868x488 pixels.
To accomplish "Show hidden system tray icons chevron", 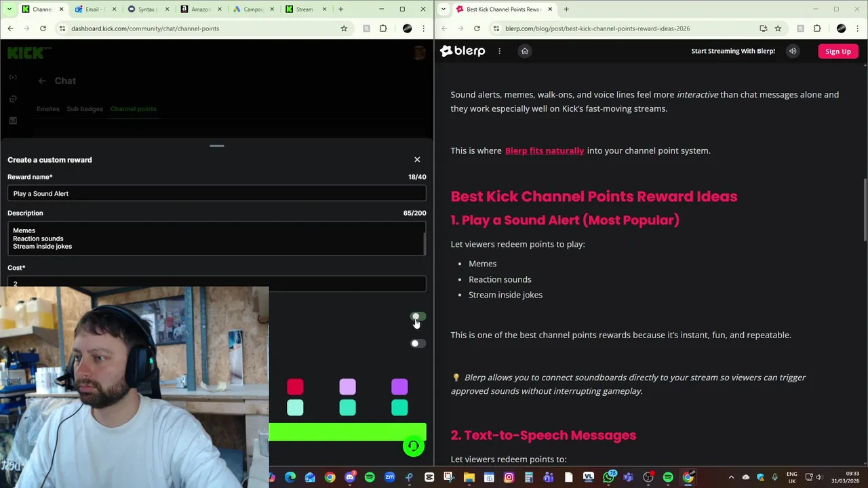I will [731, 478].
